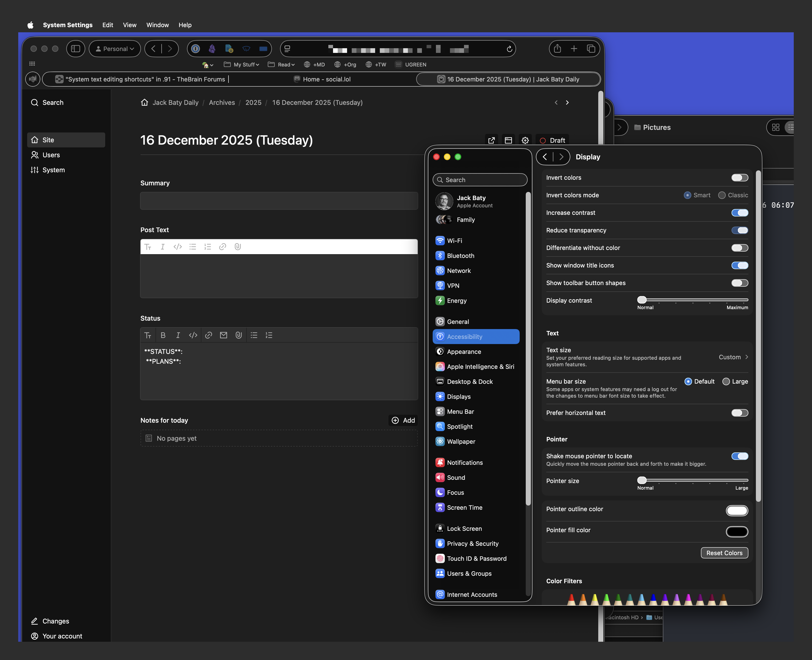This screenshot has height=660, width=812.
Task: Open the email icon in the Status editor
Action: [223, 335]
